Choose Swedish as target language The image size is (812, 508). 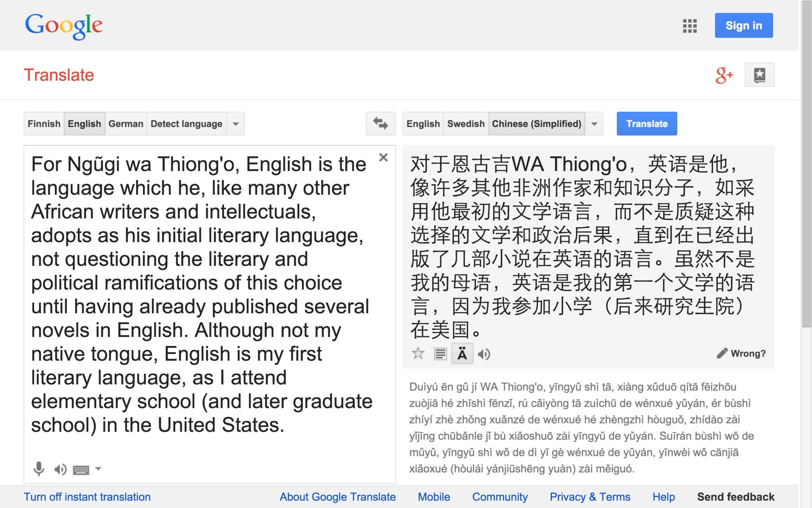(466, 124)
